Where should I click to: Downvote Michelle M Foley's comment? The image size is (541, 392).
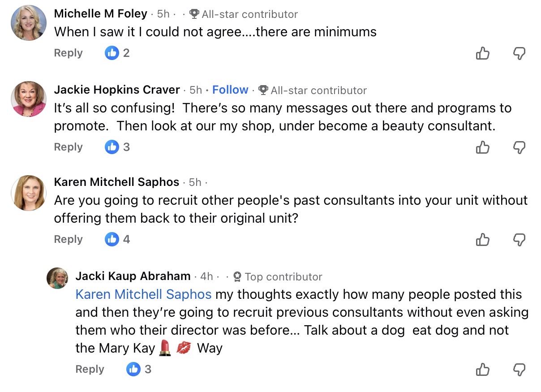click(x=519, y=54)
